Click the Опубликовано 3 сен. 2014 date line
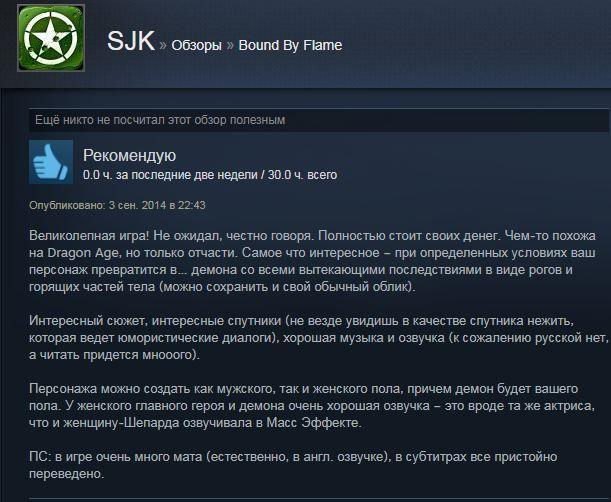Screen dimensions: 611x502 [117, 205]
